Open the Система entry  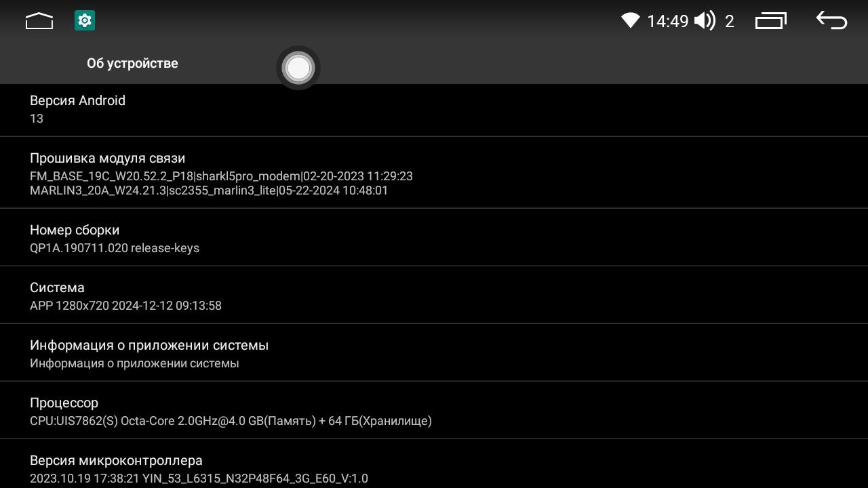(434, 295)
